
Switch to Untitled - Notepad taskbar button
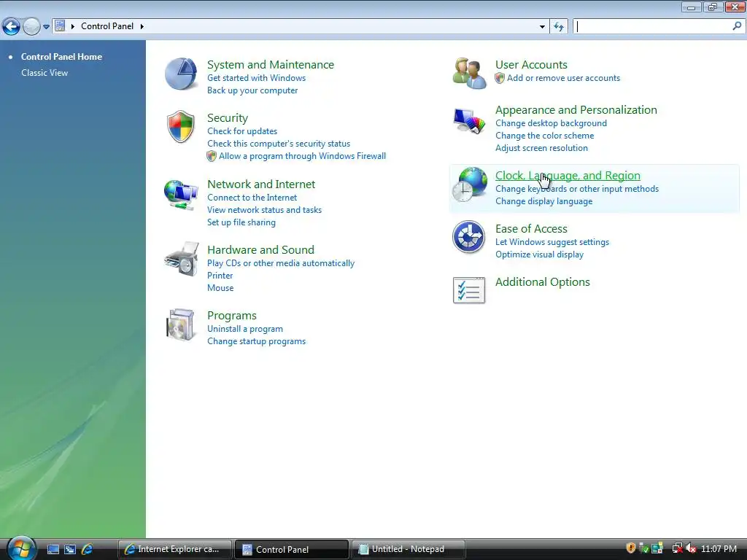[x=408, y=550]
